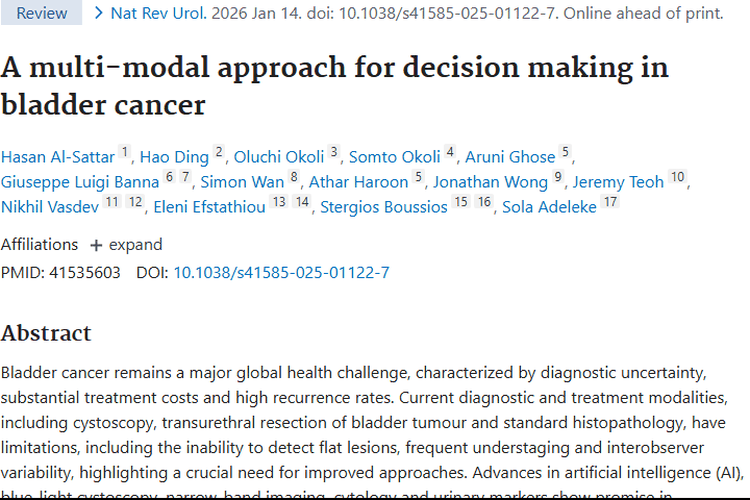Expand the Affiliations list

coord(125,244)
